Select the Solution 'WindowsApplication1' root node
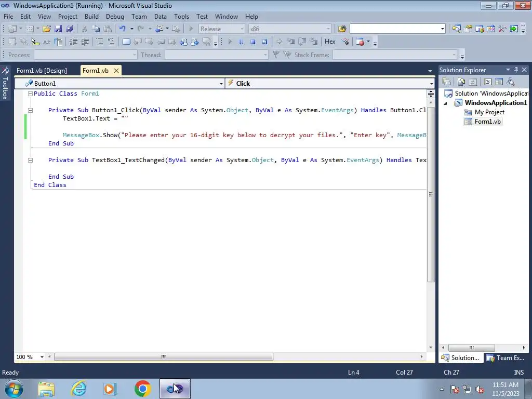This screenshot has height=399, width=532. 486,94
